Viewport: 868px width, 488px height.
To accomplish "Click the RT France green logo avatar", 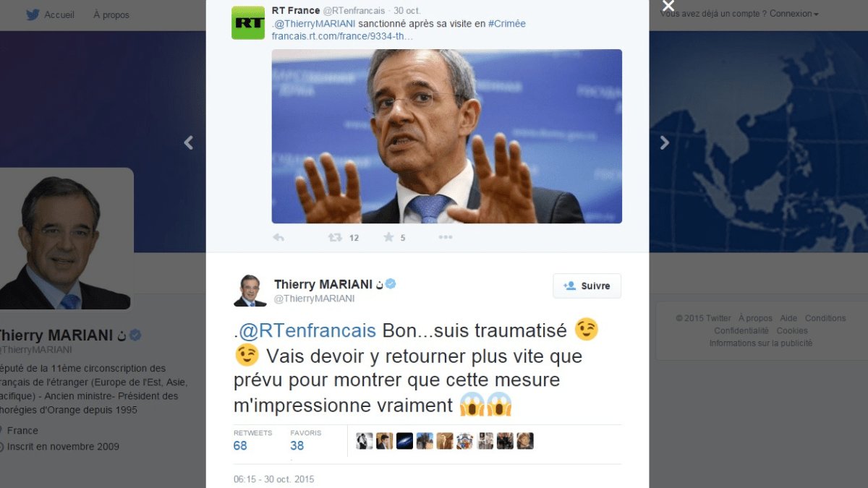I will (247, 22).
